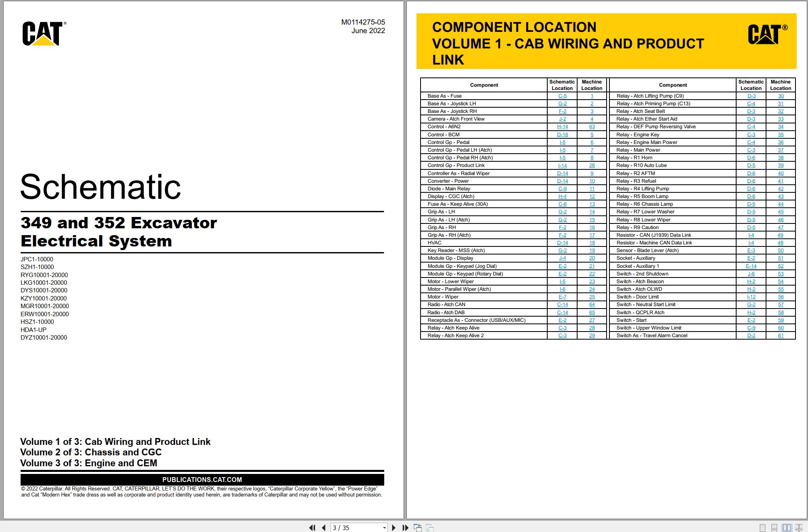
Task: Click Volume 3 of 3: Engine and CEM
Action: 89,463
